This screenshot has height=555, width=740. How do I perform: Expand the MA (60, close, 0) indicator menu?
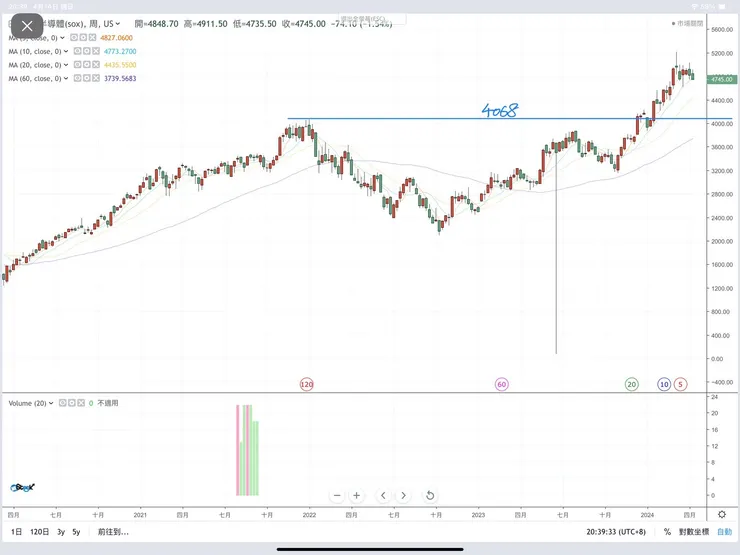[66, 78]
